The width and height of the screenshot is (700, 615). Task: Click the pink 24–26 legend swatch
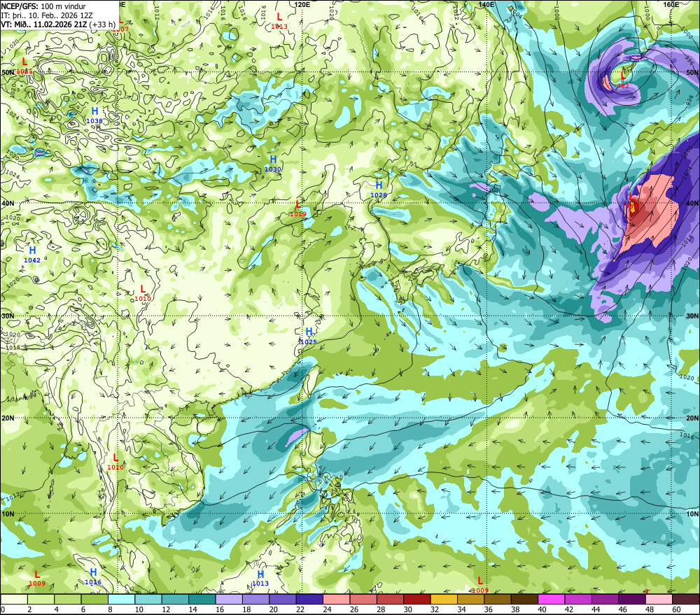pos(336,600)
